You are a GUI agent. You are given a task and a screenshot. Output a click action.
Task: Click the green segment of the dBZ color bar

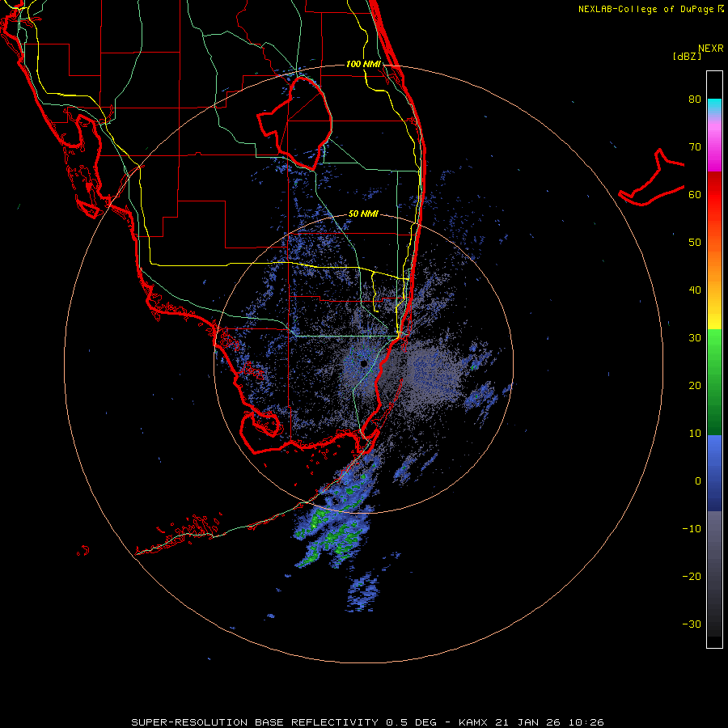point(714,382)
